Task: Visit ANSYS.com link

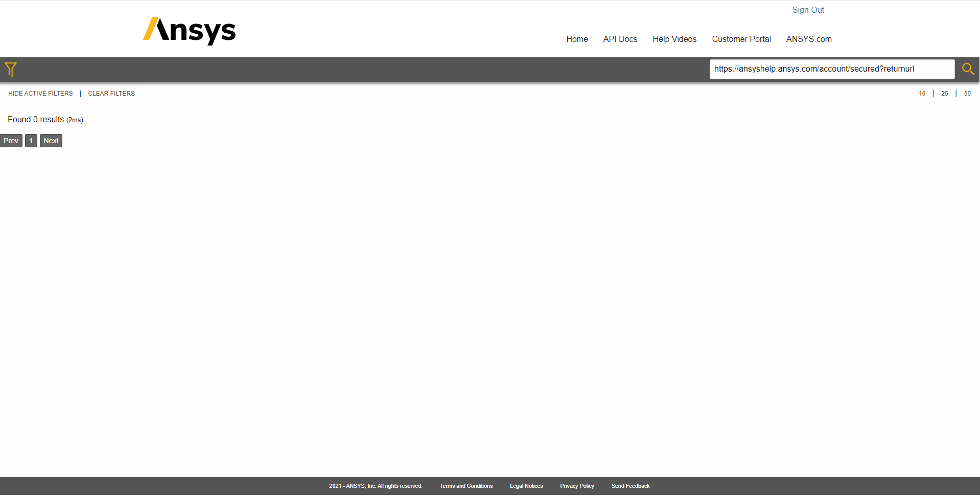Action: coord(809,39)
